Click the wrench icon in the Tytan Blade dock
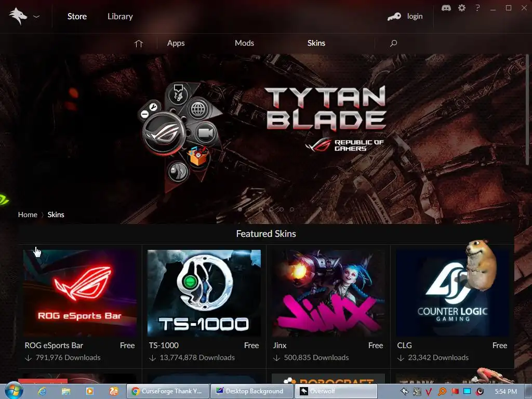This screenshot has width=532, height=399. tap(153, 107)
